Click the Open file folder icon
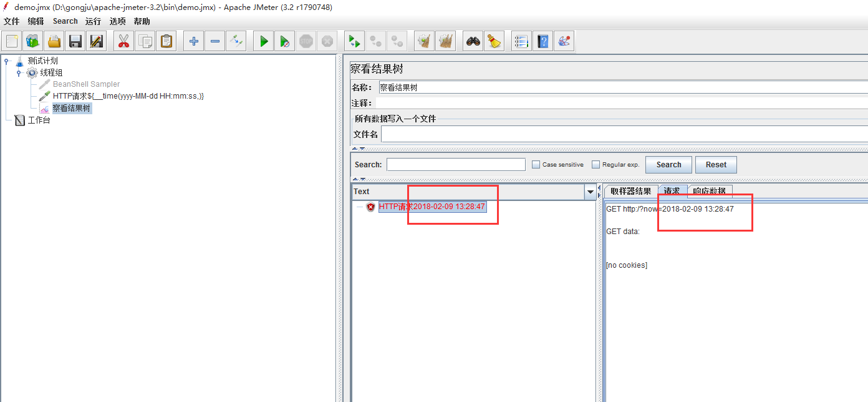 (54, 41)
